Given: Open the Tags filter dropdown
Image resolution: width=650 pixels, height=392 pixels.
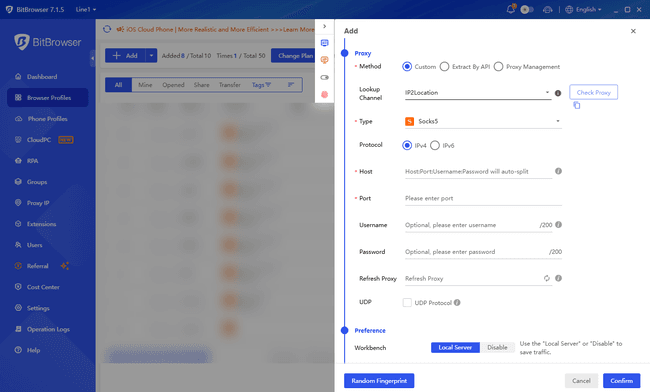Looking at the screenshot, I should click(x=261, y=85).
